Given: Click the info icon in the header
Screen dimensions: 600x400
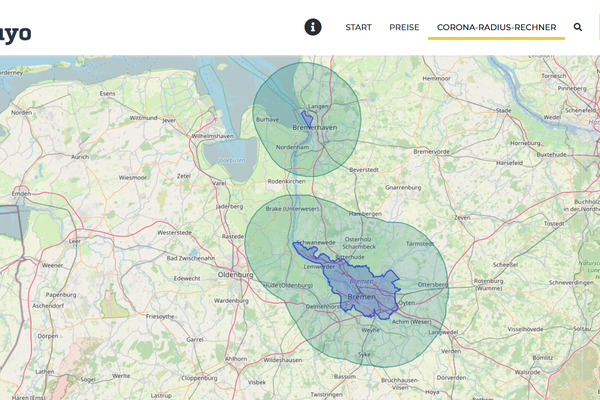Looking at the screenshot, I should [x=313, y=27].
